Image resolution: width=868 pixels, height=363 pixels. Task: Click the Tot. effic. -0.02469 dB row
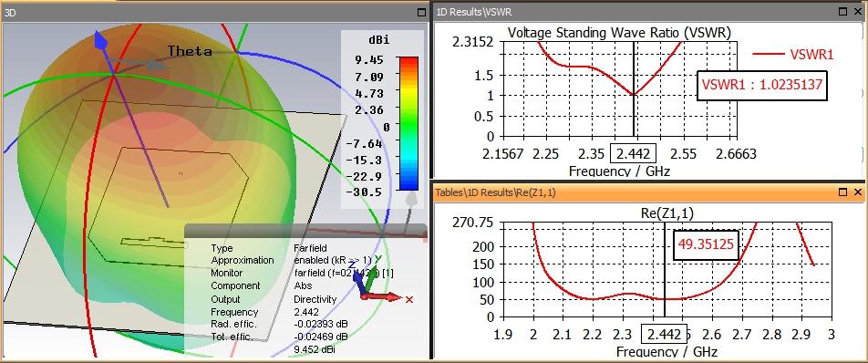click(x=279, y=337)
